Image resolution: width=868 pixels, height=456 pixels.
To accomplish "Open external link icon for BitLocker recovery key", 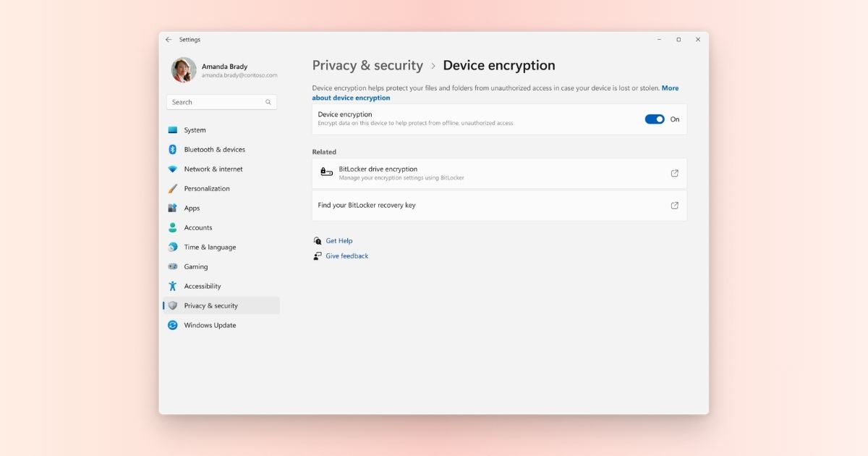I will (675, 206).
